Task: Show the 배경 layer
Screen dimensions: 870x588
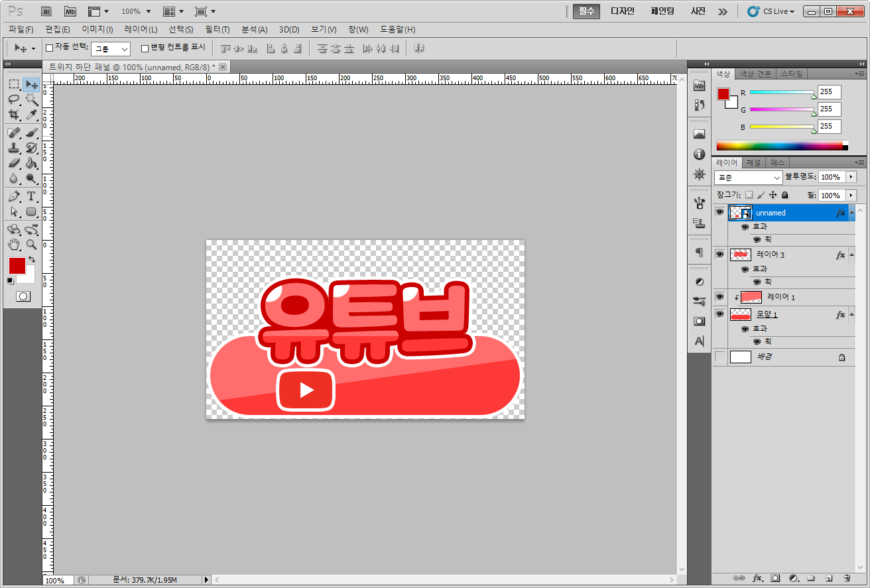Action: tap(719, 357)
